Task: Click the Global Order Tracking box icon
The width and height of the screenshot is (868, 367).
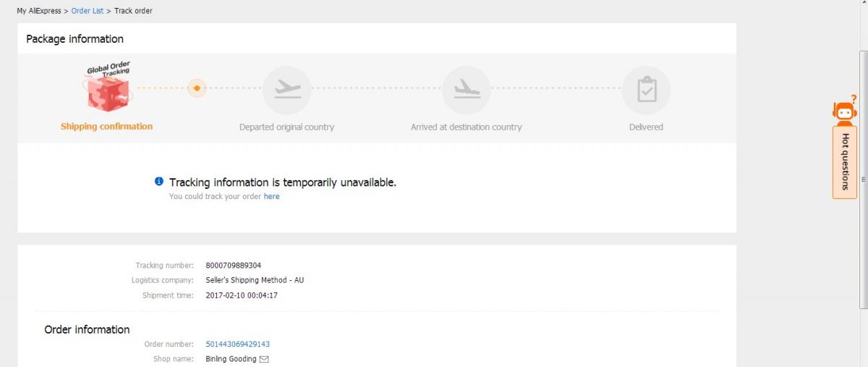Action: pos(108,90)
